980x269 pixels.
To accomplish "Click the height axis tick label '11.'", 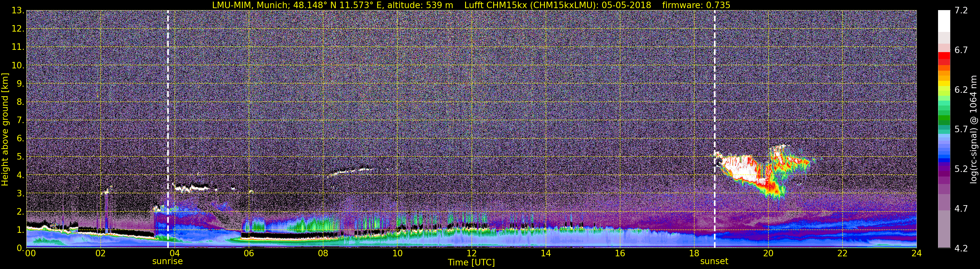I will (18, 47).
